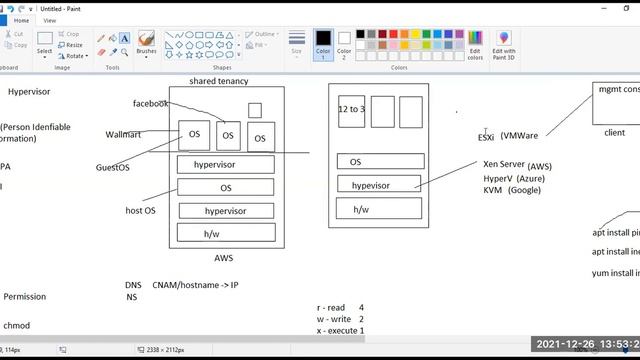Viewport: 640px width, 360px height.
Task: Choose the Five-point star shape
Action: [189, 55]
